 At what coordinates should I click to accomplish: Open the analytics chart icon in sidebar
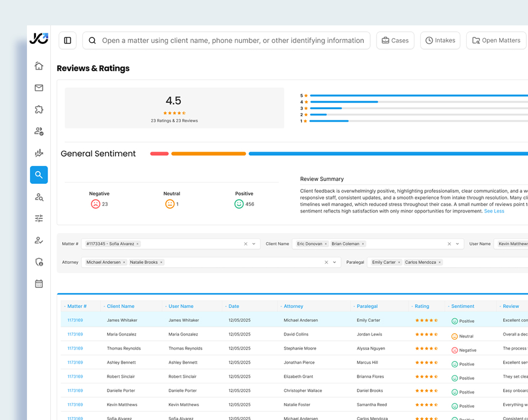pyautogui.click(x=39, y=153)
